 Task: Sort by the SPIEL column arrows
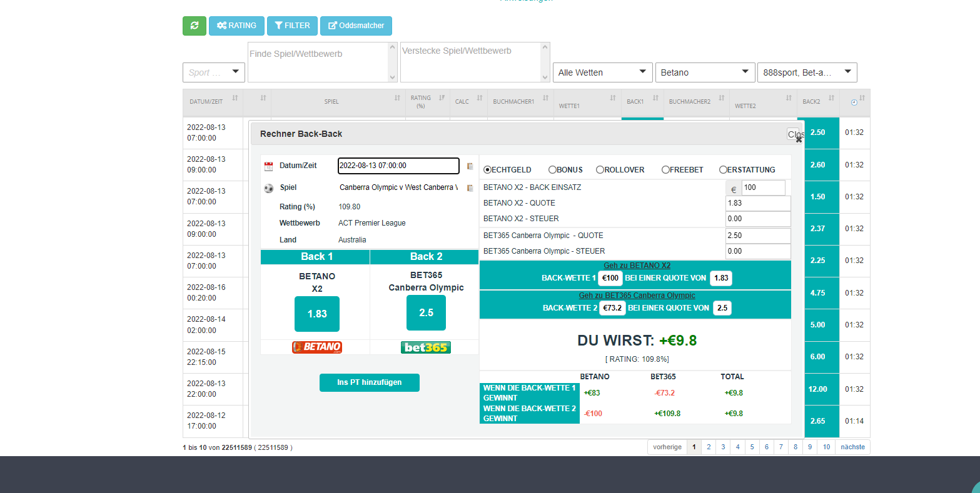[x=397, y=98]
